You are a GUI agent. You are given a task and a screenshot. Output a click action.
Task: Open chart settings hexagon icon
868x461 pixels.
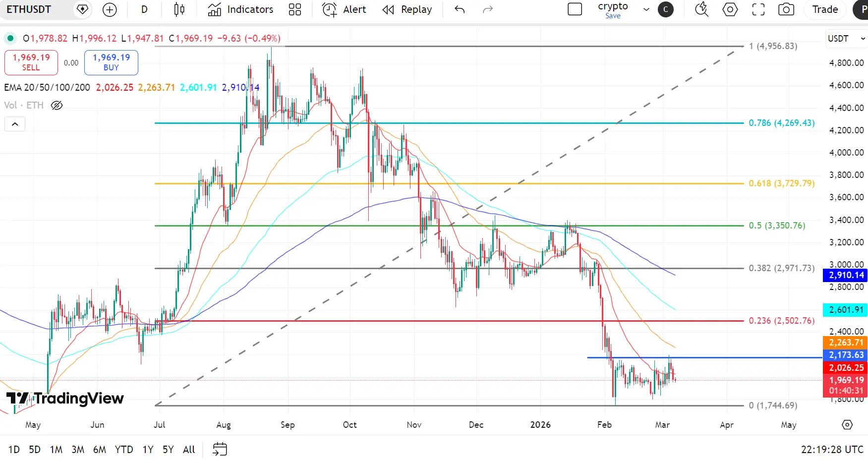pyautogui.click(x=730, y=9)
